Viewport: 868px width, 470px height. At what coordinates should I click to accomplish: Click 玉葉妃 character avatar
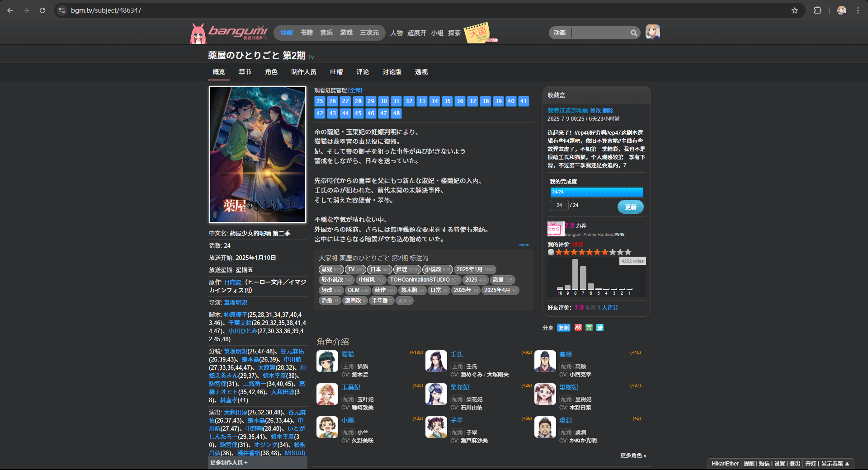click(327, 394)
